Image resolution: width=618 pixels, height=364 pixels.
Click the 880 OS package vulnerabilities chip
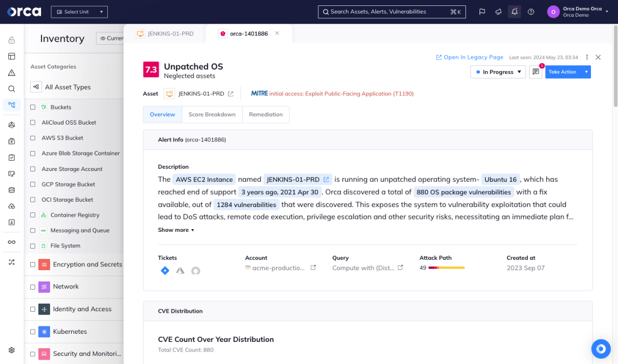pos(464,192)
